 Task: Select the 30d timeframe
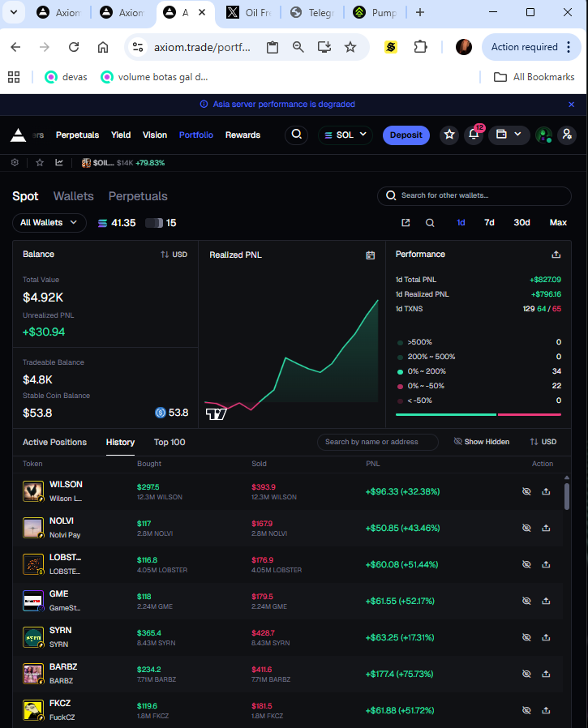click(521, 223)
